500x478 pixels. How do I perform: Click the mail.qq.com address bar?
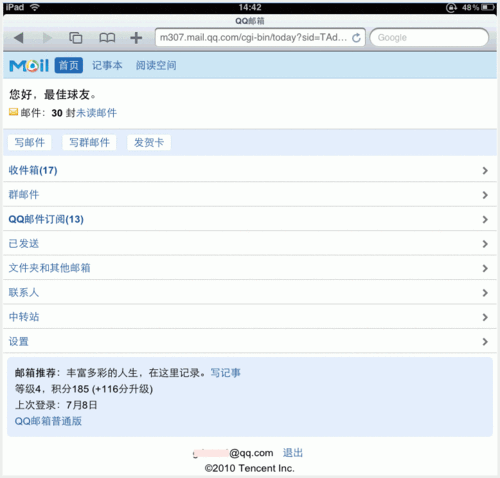pos(260,37)
